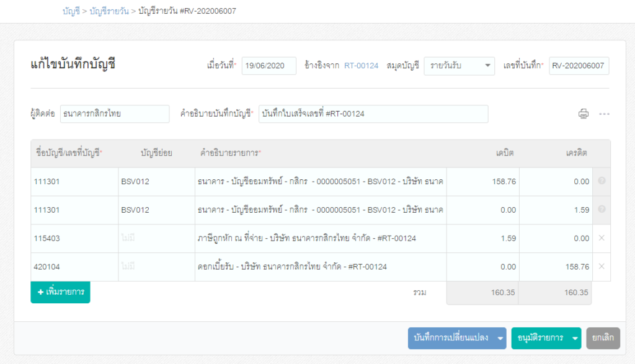Go to บัญชี breadcrumb link
This screenshot has height=364, width=635.
[x=71, y=11]
